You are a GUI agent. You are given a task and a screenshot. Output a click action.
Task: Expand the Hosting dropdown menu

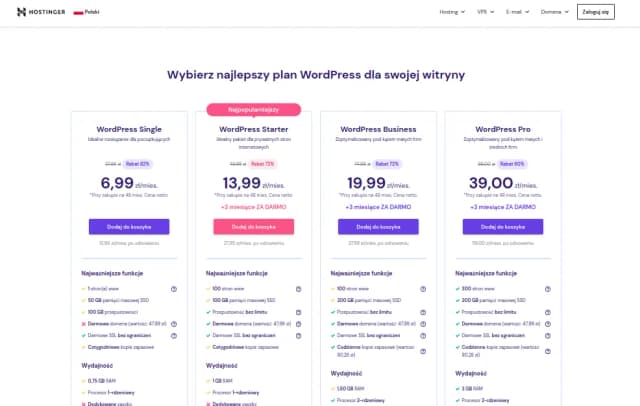[454, 12]
